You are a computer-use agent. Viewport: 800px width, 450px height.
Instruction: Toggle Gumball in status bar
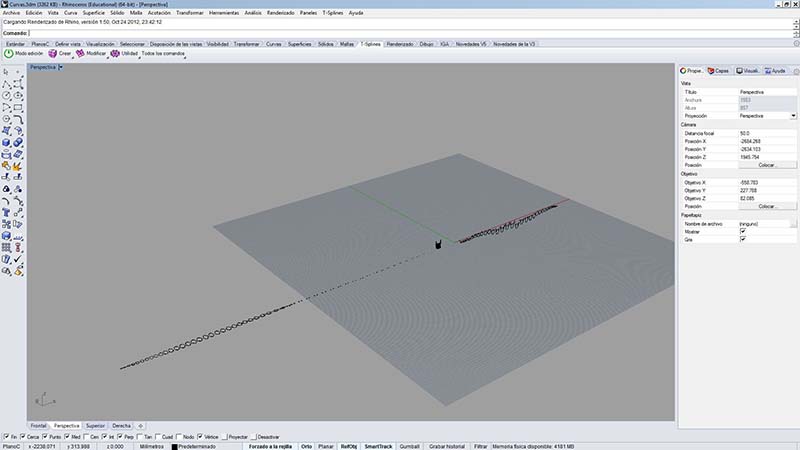[409, 446]
